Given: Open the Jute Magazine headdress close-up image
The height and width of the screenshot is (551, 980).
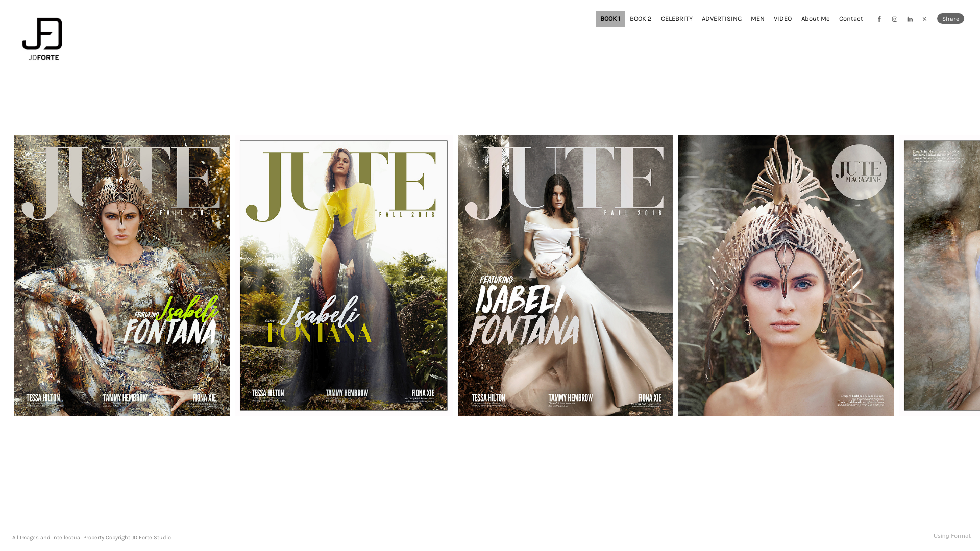Looking at the screenshot, I should click(x=786, y=275).
